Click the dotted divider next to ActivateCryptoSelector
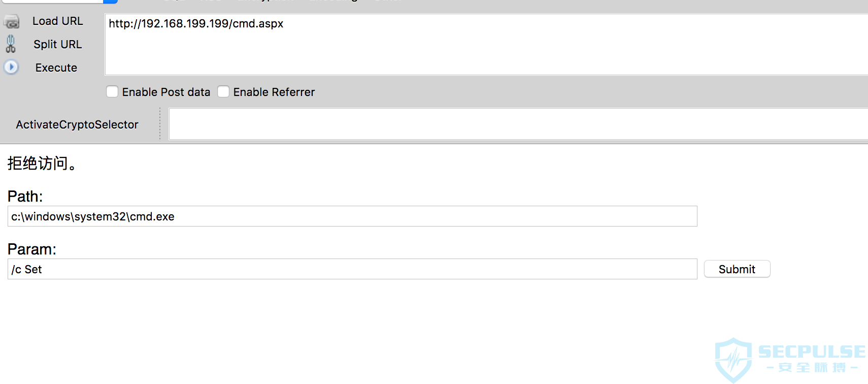This screenshot has width=868, height=384. point(160,123)
